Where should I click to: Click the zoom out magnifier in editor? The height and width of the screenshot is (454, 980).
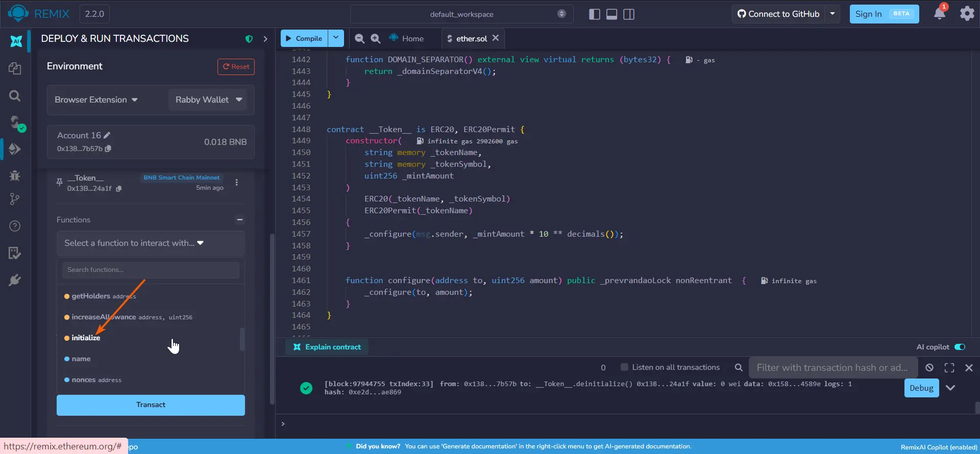(x=360, y=39)
